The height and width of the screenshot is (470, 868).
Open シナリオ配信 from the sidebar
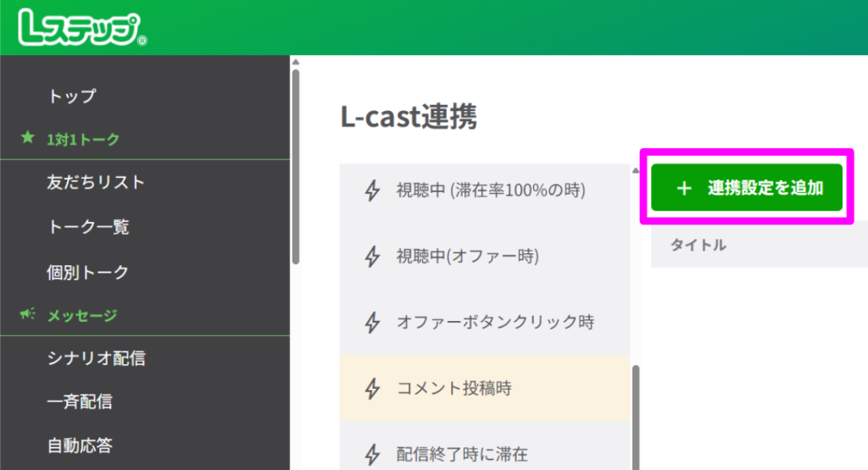(x=96, y=358)
